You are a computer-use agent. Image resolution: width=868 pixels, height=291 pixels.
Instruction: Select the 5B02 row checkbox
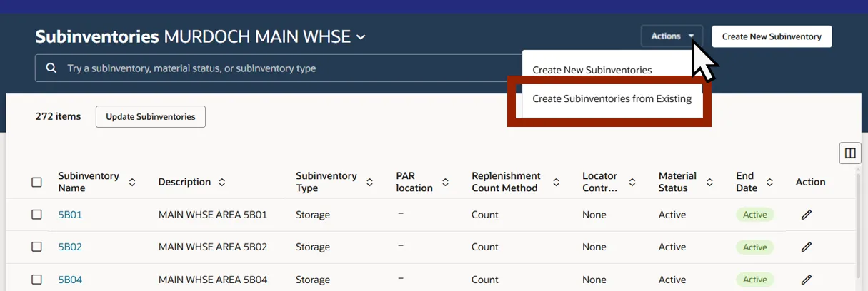click(36, 247)
